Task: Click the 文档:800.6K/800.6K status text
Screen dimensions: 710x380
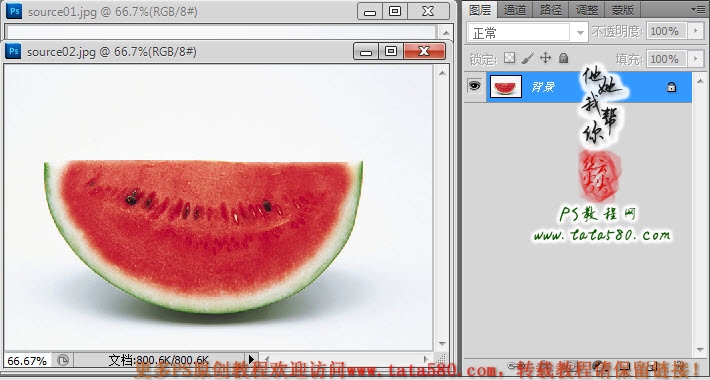Action: point(159,360)
